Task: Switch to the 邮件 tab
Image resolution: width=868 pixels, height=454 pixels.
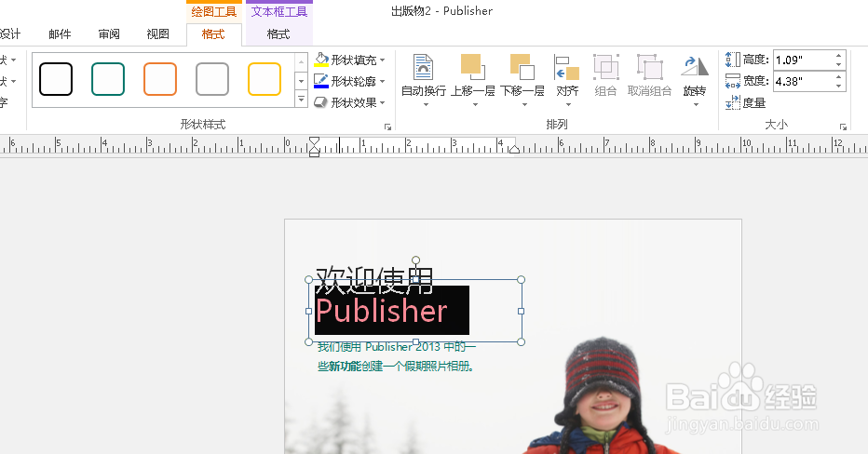Action: tap(60, 34)
